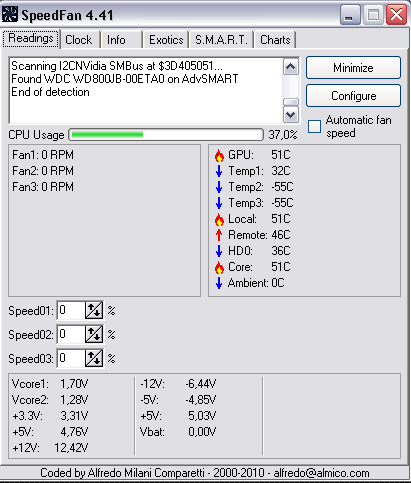This screenshot has height=483, width=411.
Task: Click the Temp2 blue down arrow icon
Action: point(219,187)
